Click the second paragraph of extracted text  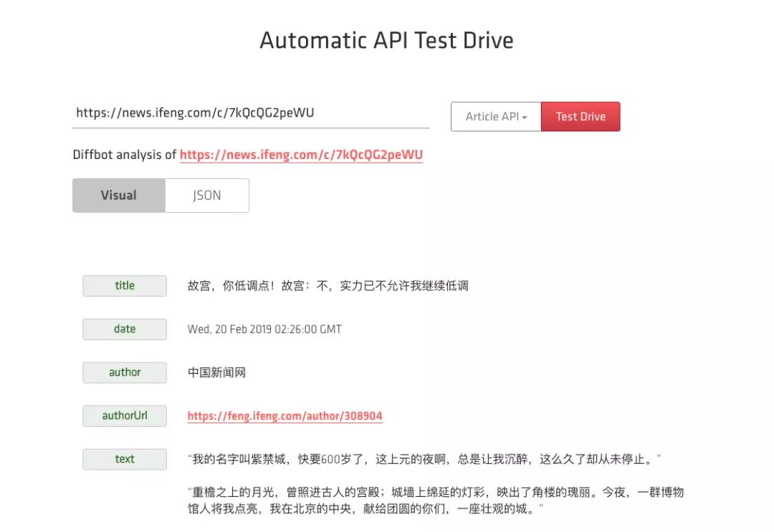click(x=436, y=500)
